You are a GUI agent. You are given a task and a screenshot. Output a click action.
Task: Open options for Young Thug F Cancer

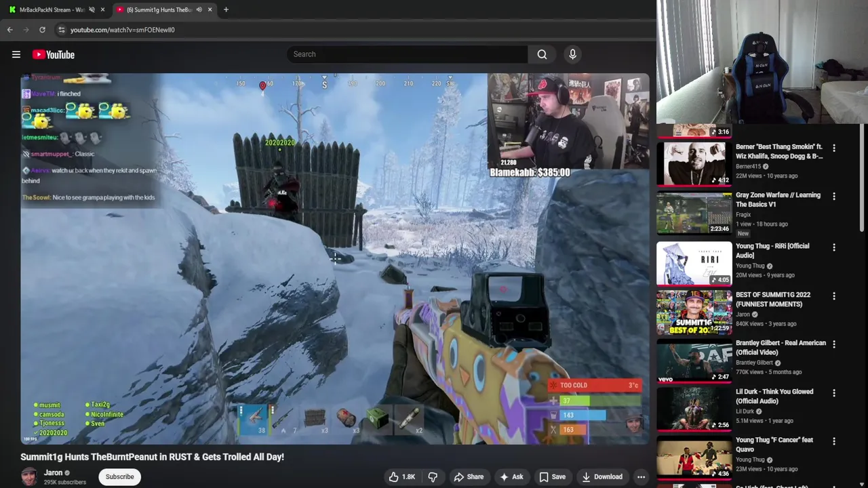point(834,442)
